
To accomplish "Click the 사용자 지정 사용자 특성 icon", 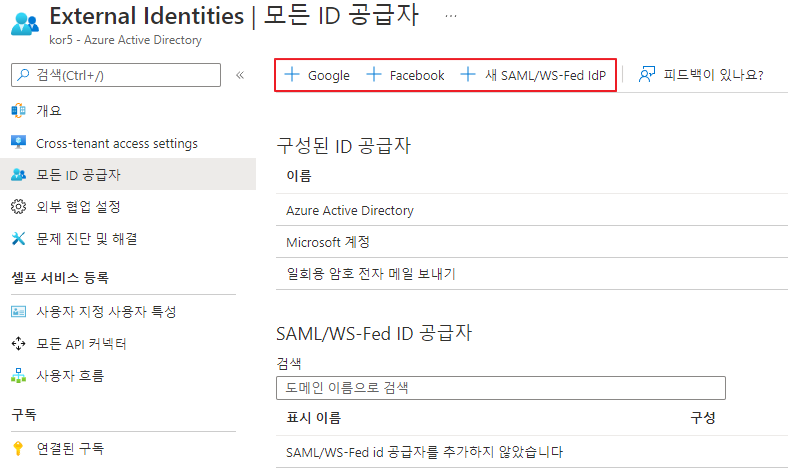I will click(19, 312).
